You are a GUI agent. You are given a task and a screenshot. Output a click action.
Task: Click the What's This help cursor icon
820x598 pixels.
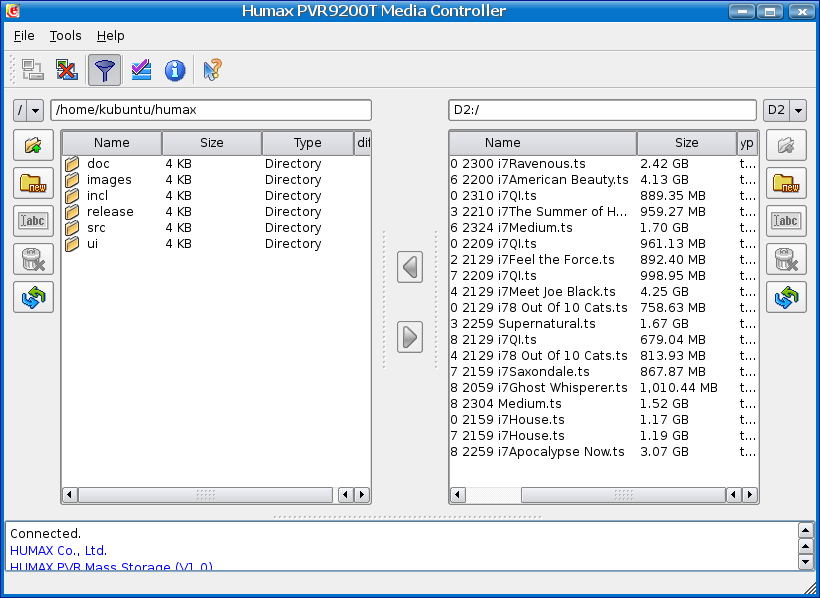(212, 70)
